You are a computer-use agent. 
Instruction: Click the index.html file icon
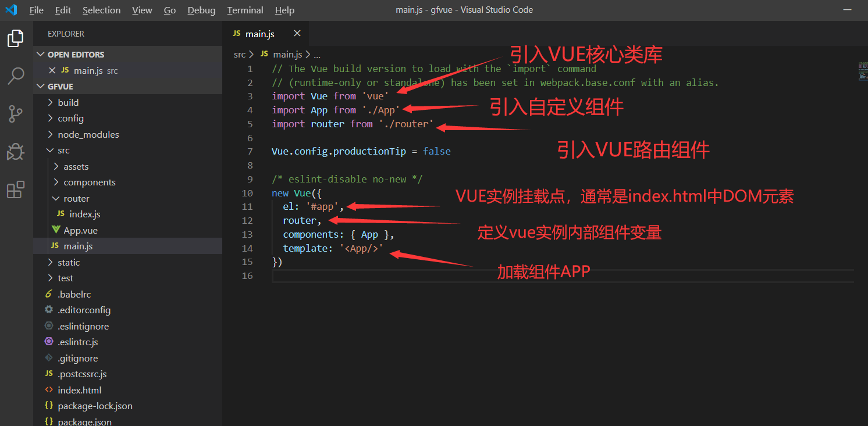pos(49,390)
